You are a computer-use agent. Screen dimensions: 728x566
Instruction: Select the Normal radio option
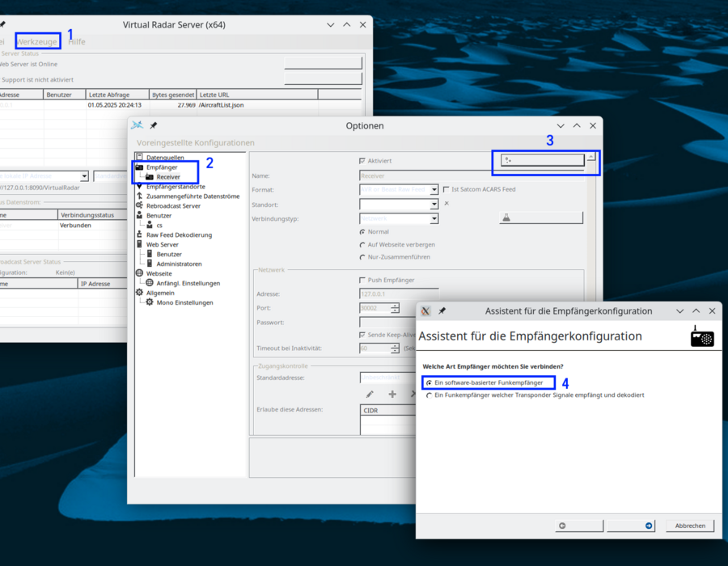362,232
